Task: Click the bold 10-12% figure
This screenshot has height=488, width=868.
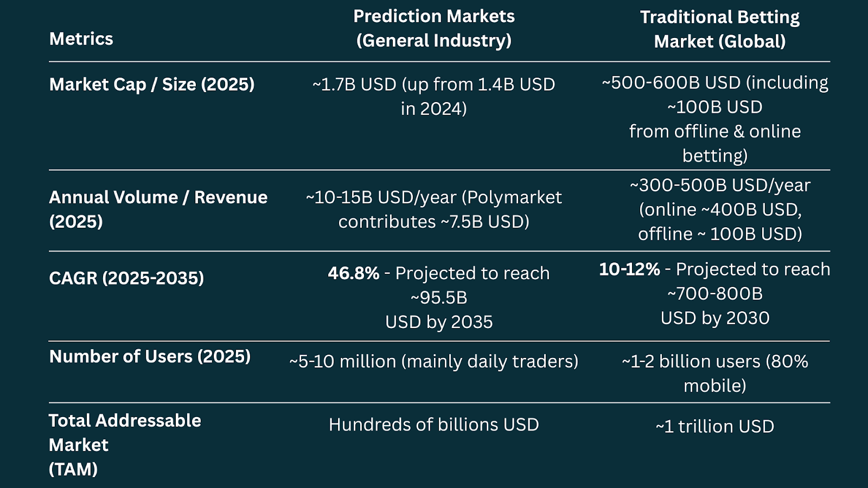Action: point(629,269)
